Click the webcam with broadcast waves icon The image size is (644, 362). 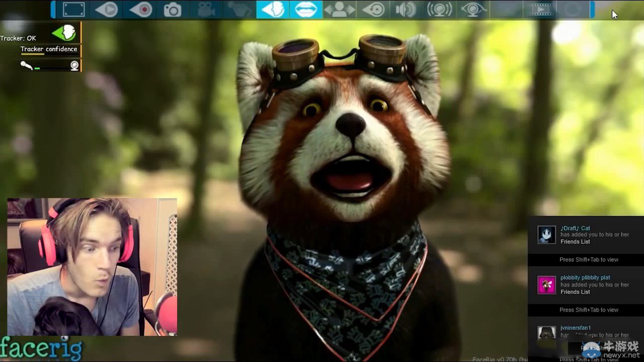pos(439,10)
